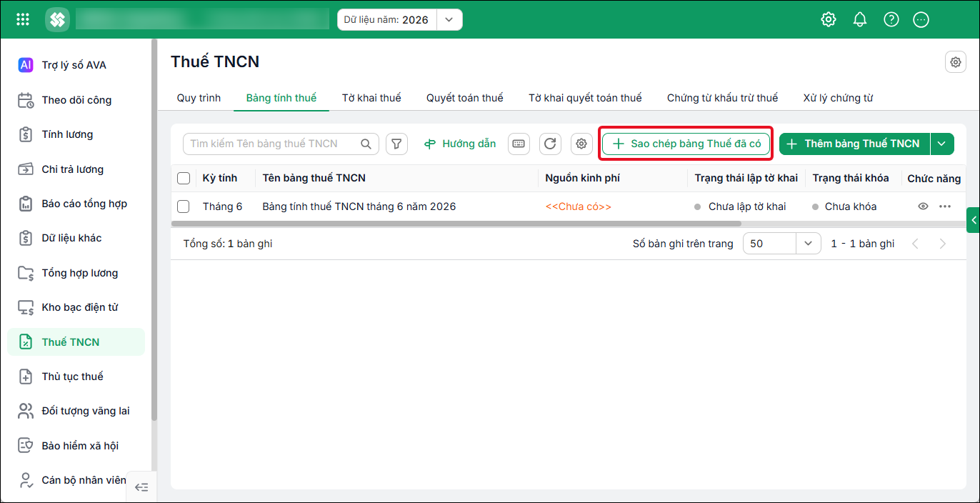The image size is (980, 503).
Task: Go to previous page arrow
Action: tap(915, 244)
